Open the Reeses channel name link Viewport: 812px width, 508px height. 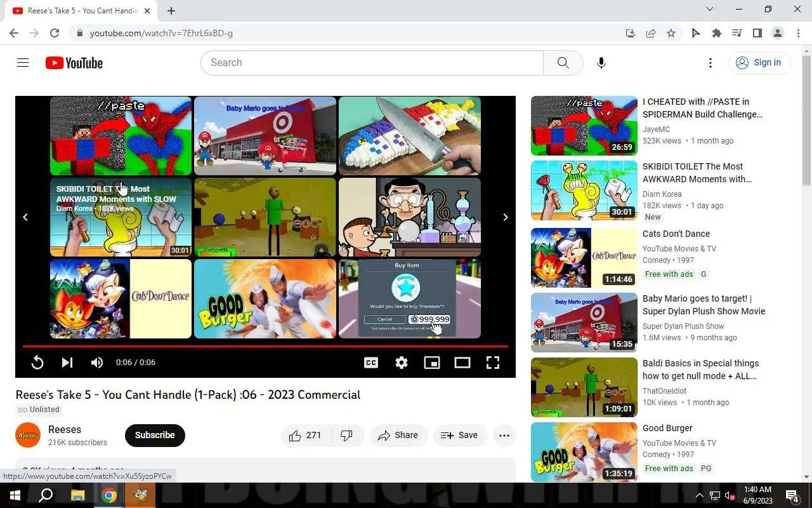[x=65, y=430]
